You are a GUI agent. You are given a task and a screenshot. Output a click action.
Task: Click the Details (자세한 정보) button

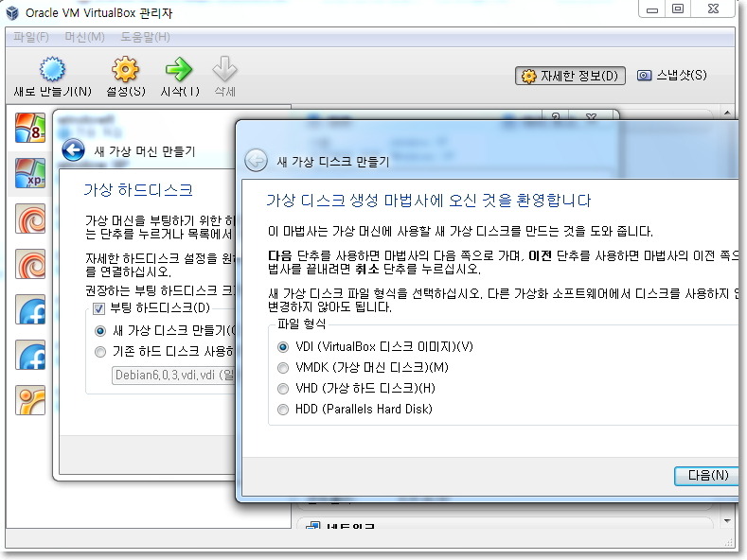tap(570, 76)
